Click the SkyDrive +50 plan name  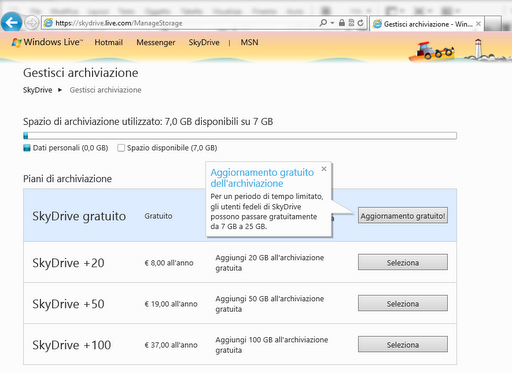(68, 304)
